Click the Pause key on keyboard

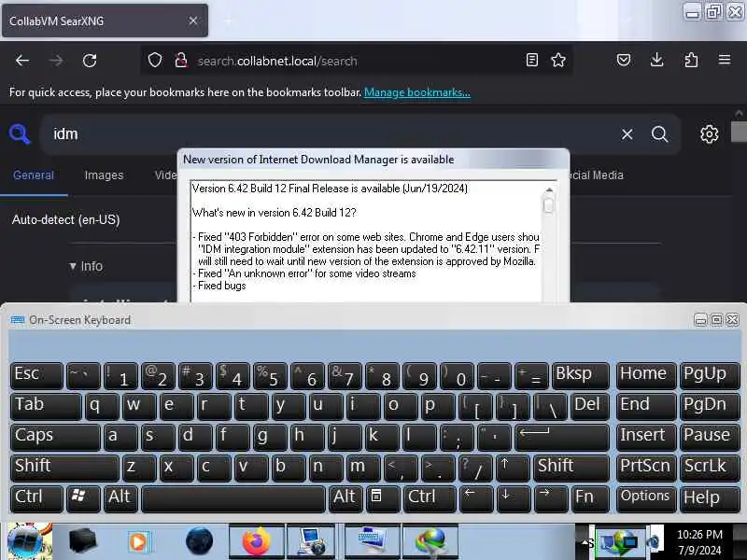710,437
